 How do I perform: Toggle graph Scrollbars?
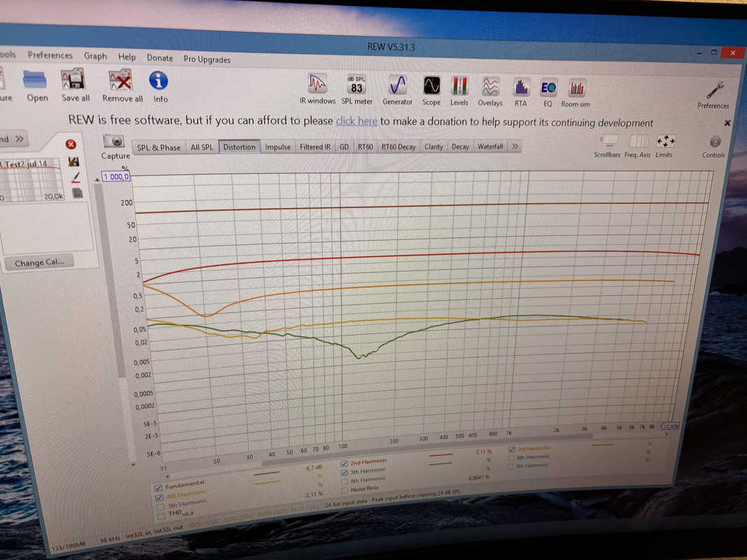tap(608, 146)
